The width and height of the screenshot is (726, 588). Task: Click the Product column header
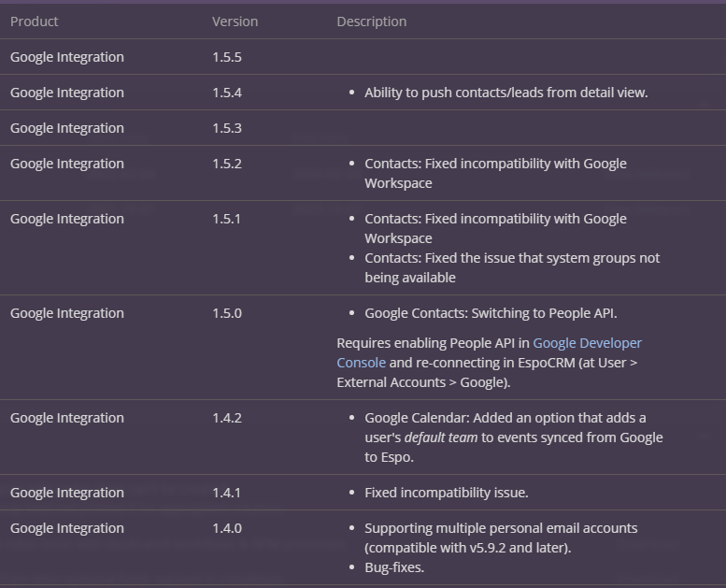point(35,21)
